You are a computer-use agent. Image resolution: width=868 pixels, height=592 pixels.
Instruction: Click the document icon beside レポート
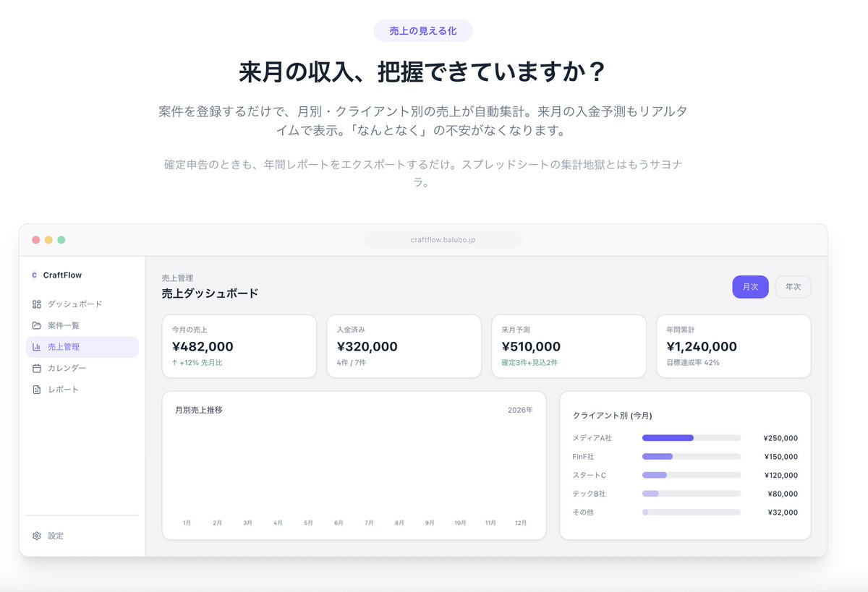37,390
